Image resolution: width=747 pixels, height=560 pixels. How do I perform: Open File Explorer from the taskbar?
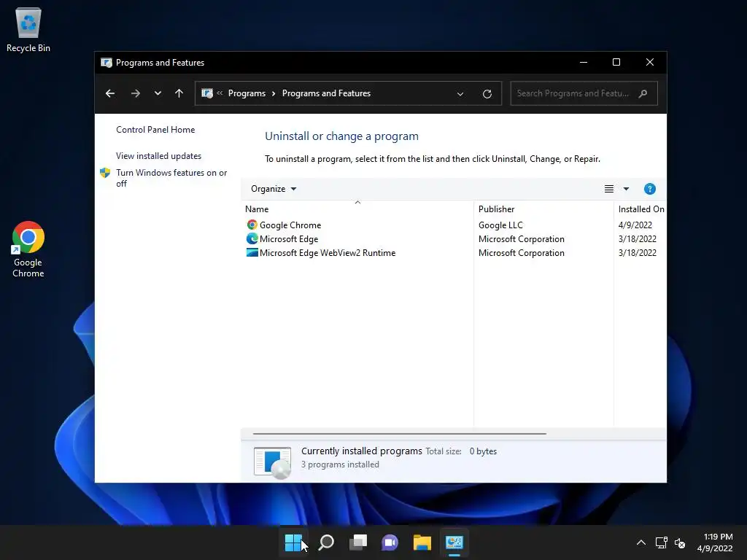point(422,542)
